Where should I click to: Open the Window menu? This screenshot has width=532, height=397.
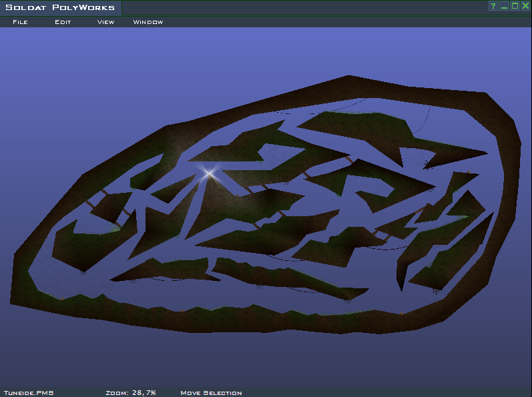point(148,22)
